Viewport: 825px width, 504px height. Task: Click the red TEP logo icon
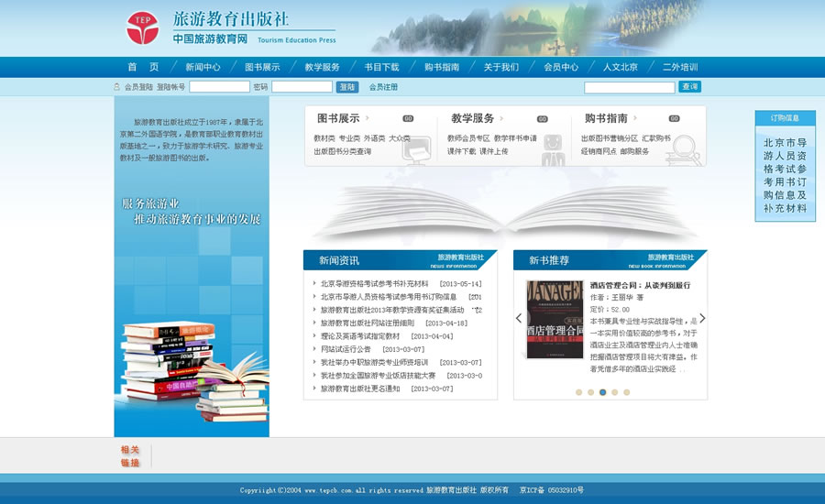pos(142,27)
